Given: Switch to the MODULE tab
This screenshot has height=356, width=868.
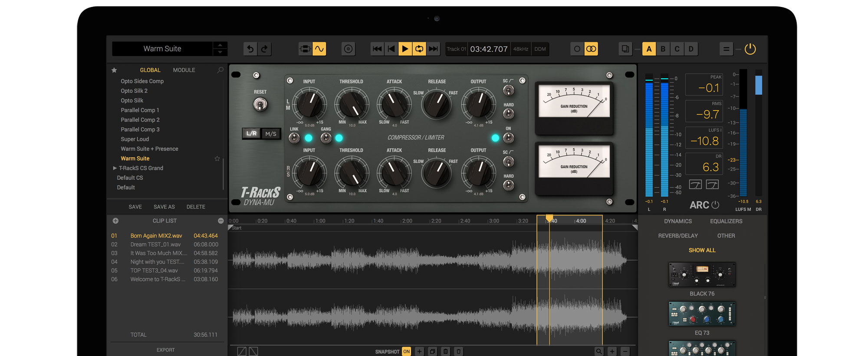Looking at the screenshot, I should 184,70.
